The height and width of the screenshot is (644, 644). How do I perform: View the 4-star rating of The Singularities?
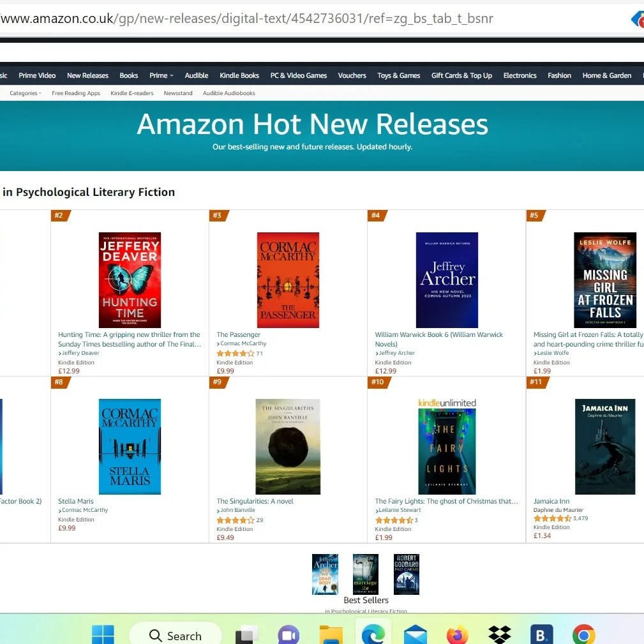(236, 520)
